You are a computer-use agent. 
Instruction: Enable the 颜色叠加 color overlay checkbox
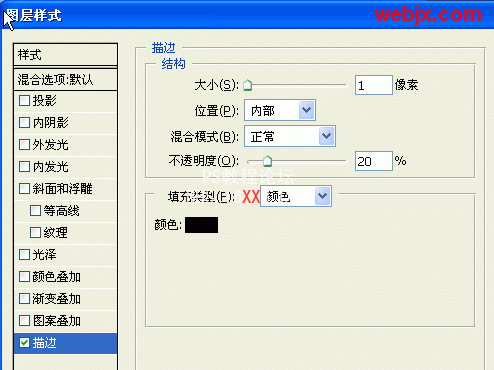click(24, 276)
